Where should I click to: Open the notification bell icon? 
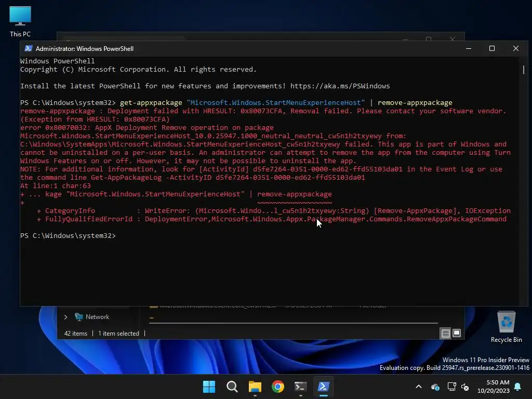[x=518, y=387]
